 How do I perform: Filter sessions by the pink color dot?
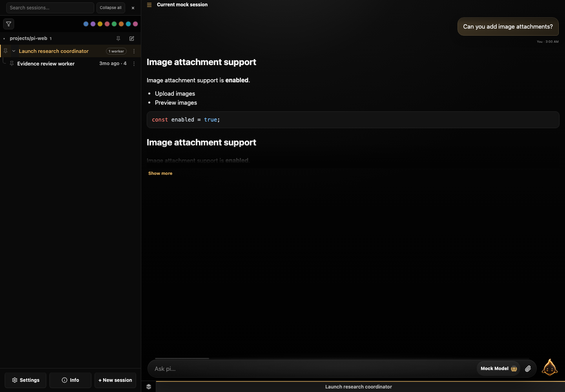point(135,24)
